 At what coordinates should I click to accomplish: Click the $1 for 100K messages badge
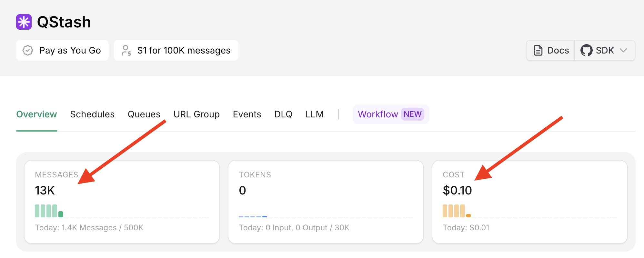tap(176, 50)
